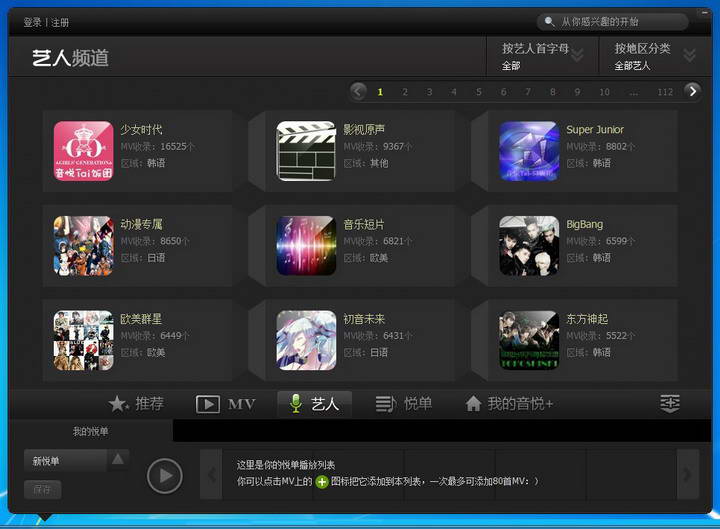Go to page 2

click(x=405, y=92)
